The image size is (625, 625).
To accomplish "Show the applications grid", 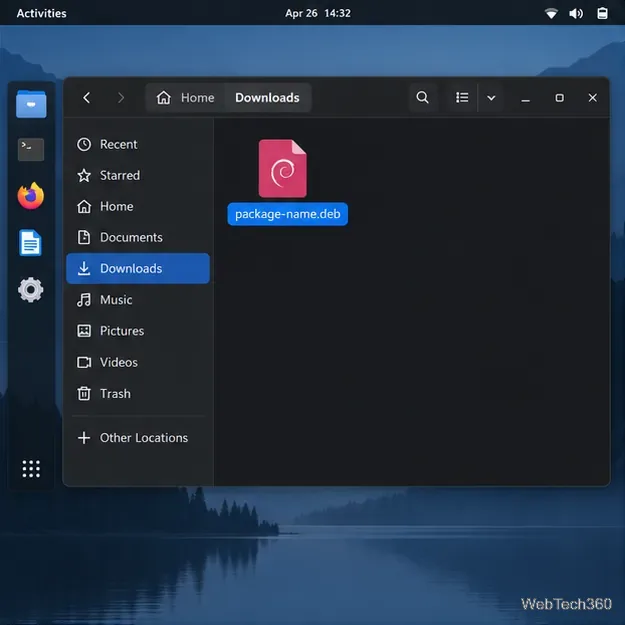I will [31, 469].
